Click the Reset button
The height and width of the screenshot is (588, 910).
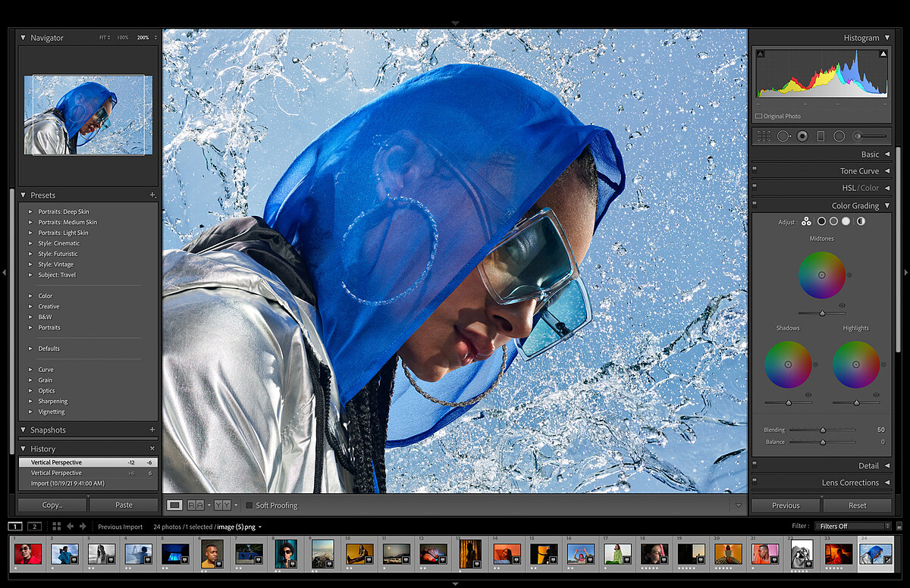point(857,505)
